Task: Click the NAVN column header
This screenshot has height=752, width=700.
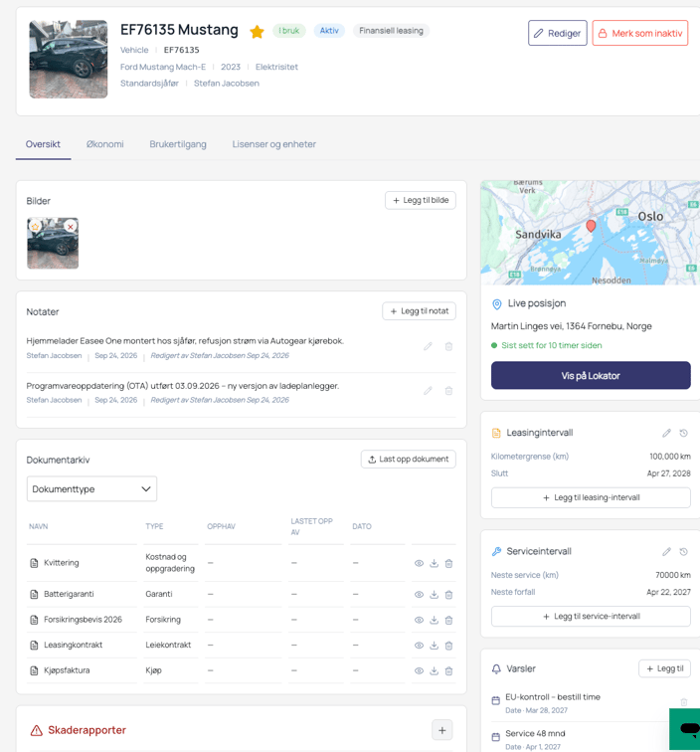Action: point(39,526)
